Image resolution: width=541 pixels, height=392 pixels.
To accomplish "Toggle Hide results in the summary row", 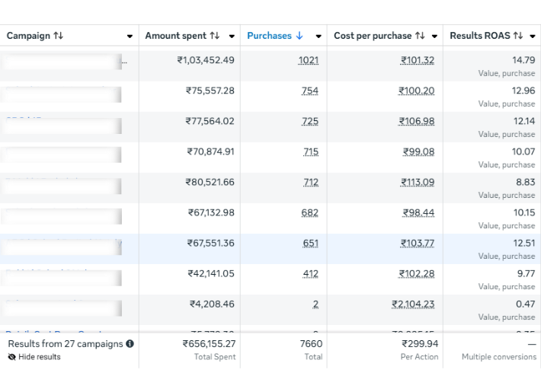I will pyautogui.click(x=34, y=357).
